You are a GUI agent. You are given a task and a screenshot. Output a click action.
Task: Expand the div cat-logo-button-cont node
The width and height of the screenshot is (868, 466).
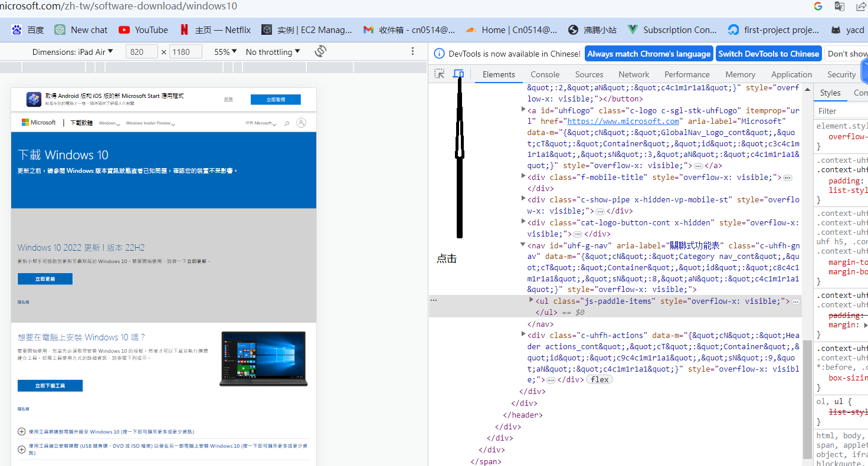coord(523,222)
